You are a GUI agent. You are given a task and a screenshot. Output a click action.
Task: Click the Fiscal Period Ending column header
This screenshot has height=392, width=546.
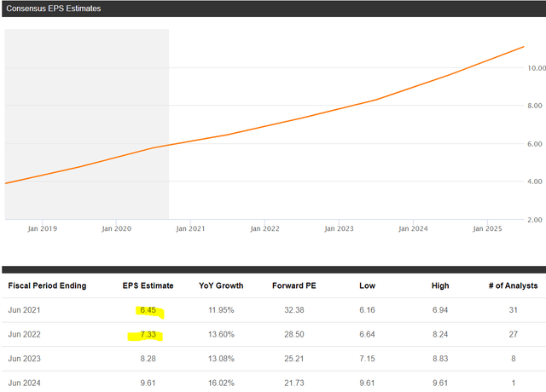pos(47,285)
